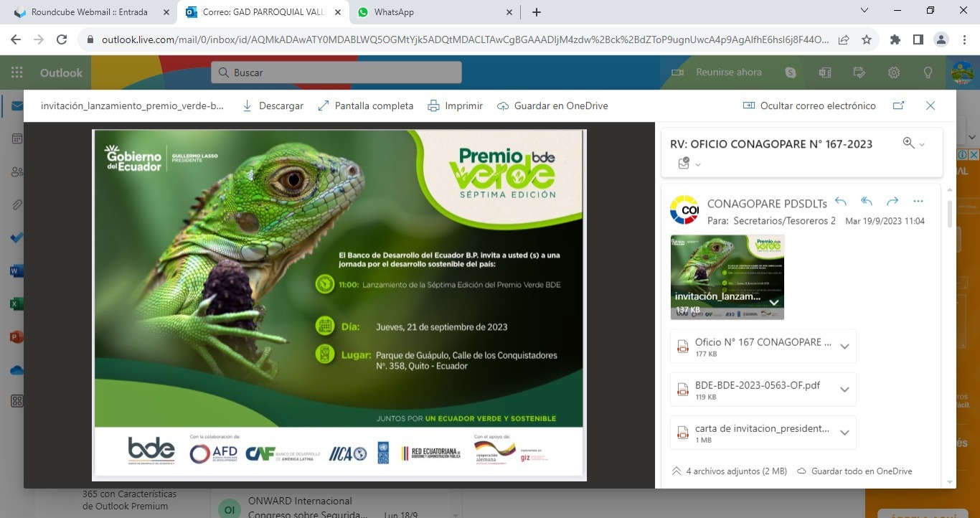Screen dimensions: 980x518
Task: Bookmark this page with the star icon
Action: (x=867, y=40)
